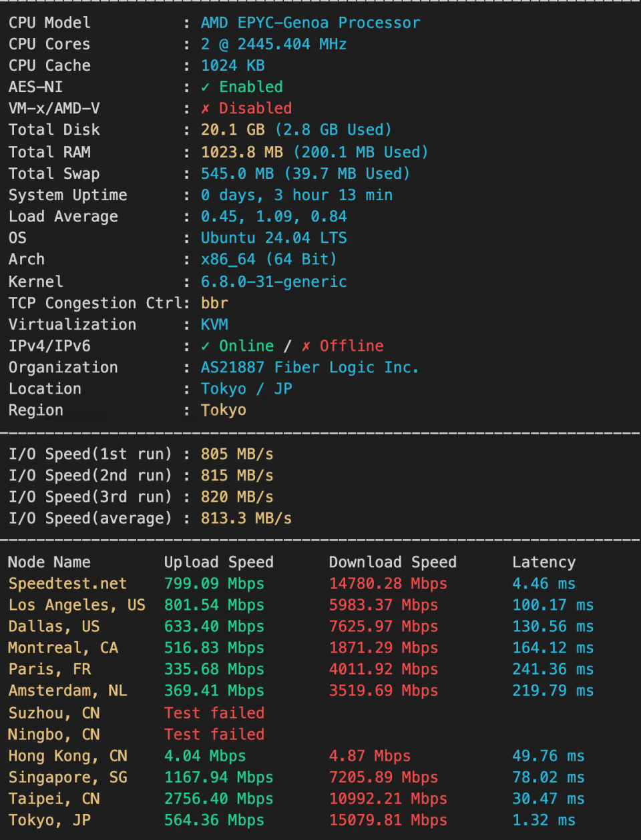
Task: Select the "TCP Congestion Ctrl" label
Action: pyautogui.click(x=95, y=303)
